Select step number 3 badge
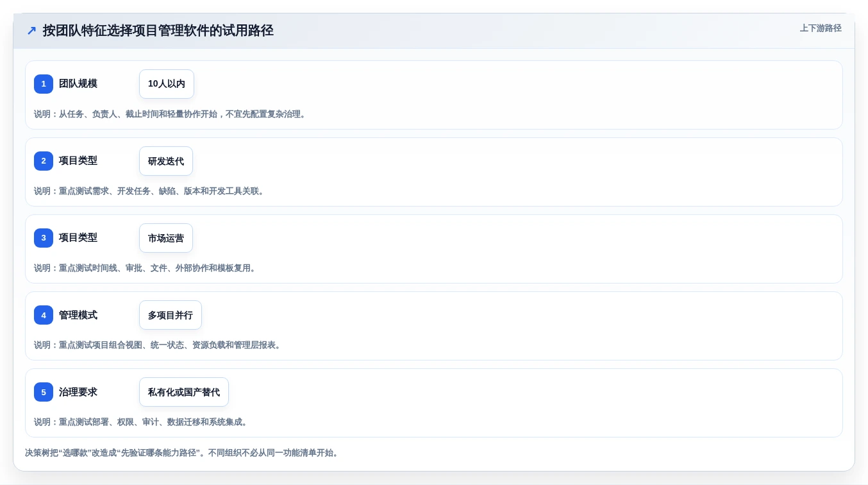 (44, 238)
